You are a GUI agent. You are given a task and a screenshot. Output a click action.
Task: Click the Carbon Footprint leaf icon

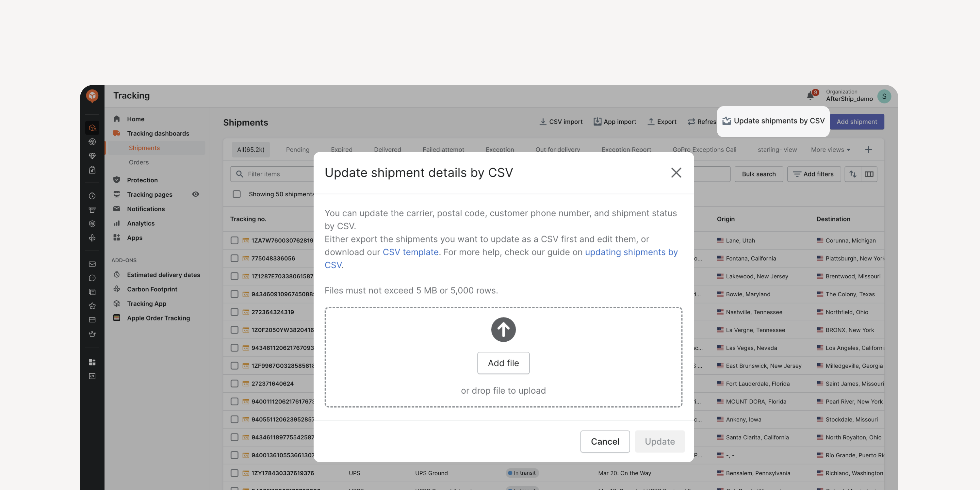[117, 289]
